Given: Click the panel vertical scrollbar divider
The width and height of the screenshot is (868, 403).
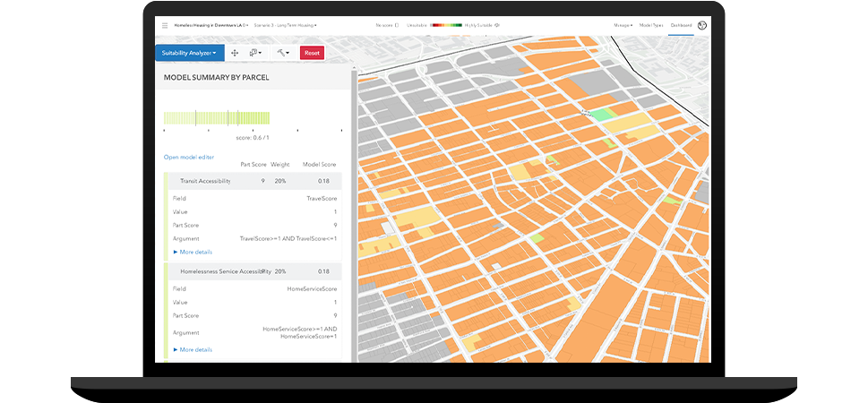Looking at the screenshot, I should click(355, 216).
